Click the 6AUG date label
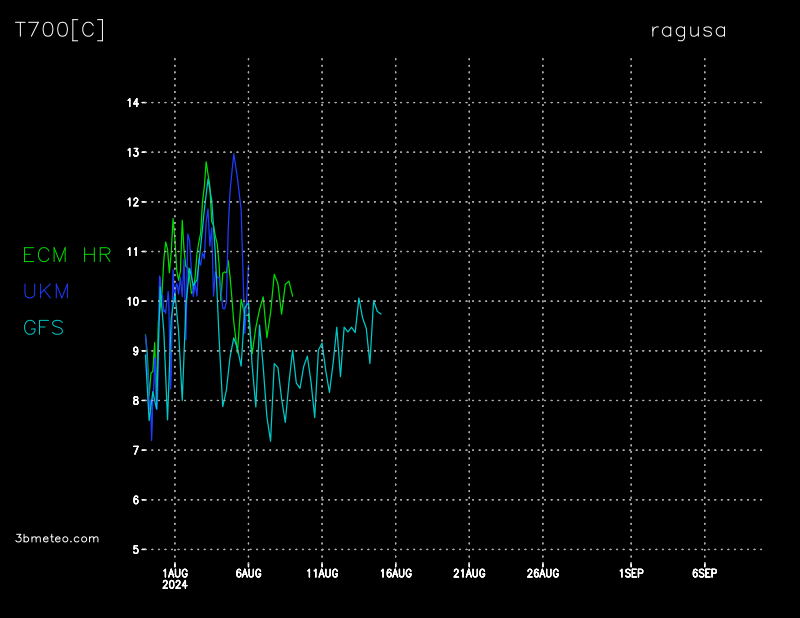Screen dimensions: 800x618 click(249, 574)
